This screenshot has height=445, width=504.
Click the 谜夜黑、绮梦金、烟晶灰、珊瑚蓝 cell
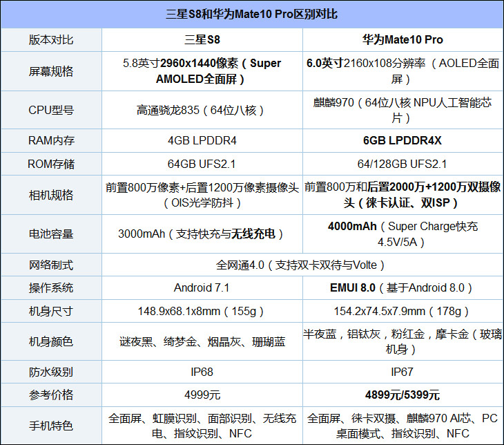pos(202,341)
